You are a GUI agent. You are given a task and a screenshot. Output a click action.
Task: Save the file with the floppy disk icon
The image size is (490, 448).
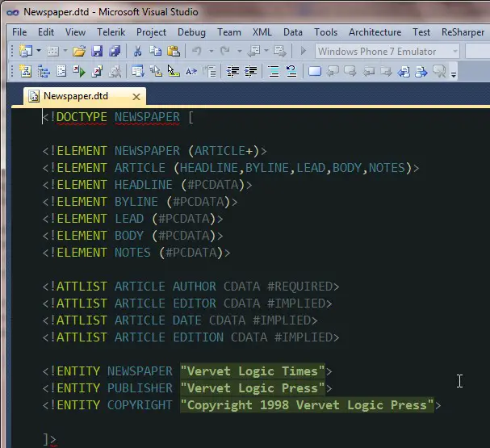pyautogui.click(x=97, y=51)
